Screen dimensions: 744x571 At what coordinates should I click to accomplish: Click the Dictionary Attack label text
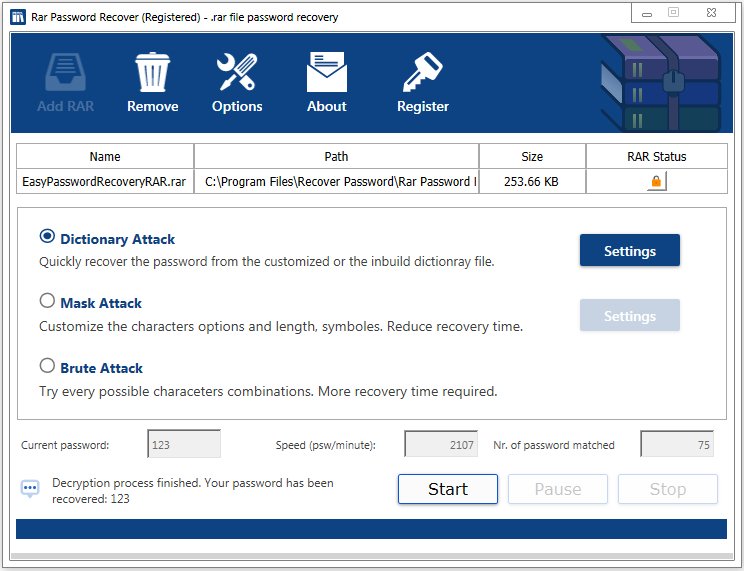coord(118,239)
